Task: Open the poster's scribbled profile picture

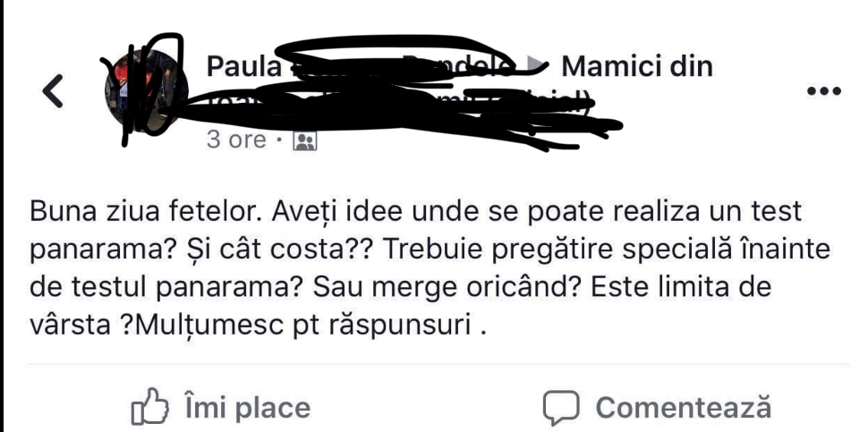Action: [x=146, y=91]
